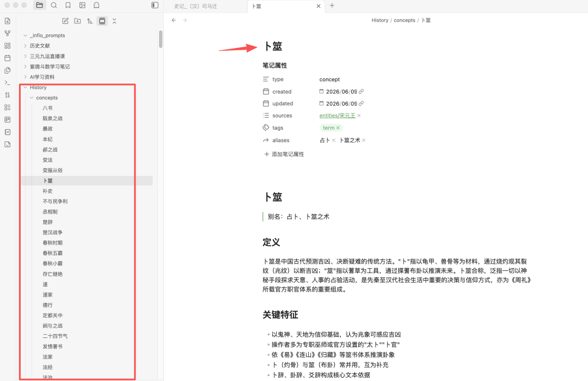Click the type property icon
Screen dimensions: 588x381
point(266,79)
